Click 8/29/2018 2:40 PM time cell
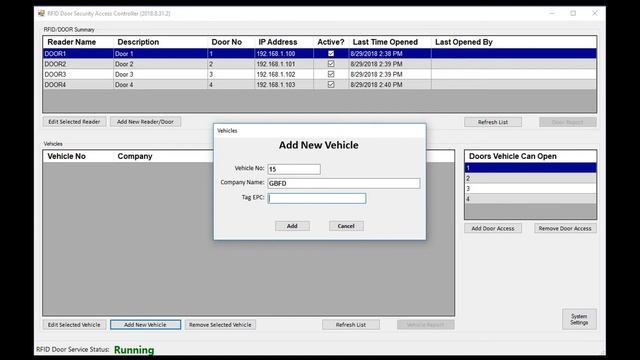Screen dimensions: 640x360 390,84
